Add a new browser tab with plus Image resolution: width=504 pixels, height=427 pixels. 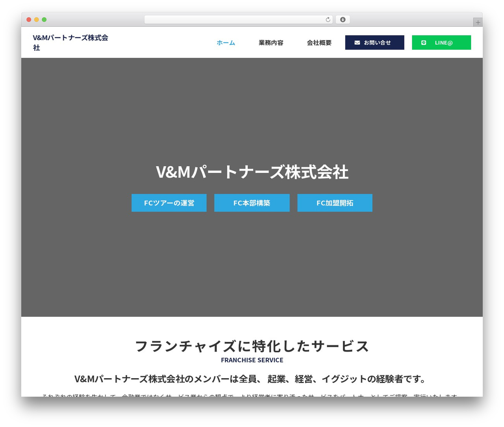point(478,22)
